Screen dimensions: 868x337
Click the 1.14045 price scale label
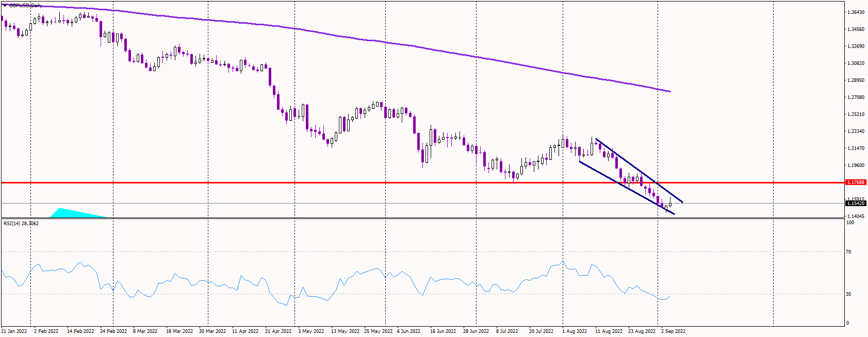pos(856,216)
